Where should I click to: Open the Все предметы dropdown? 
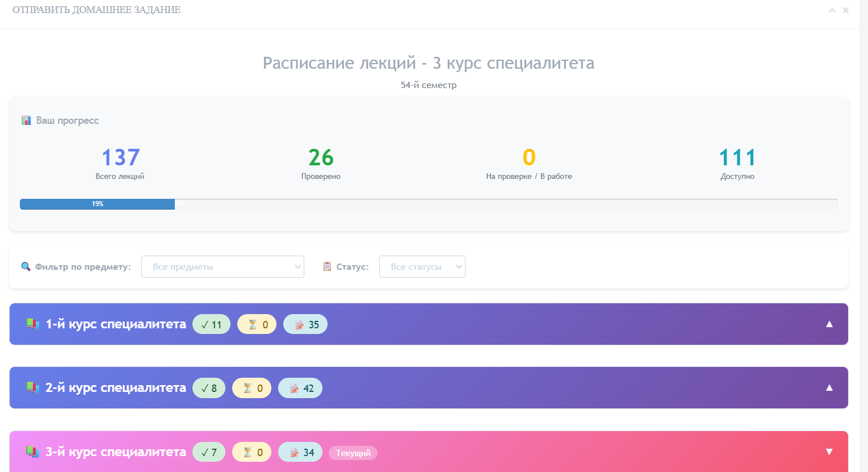click(x=223, y=266)
